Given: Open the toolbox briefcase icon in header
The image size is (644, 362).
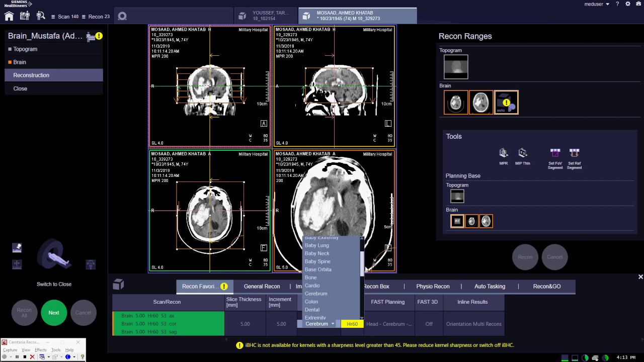Looking at the screenshot, I should click(x=638, y=4).
